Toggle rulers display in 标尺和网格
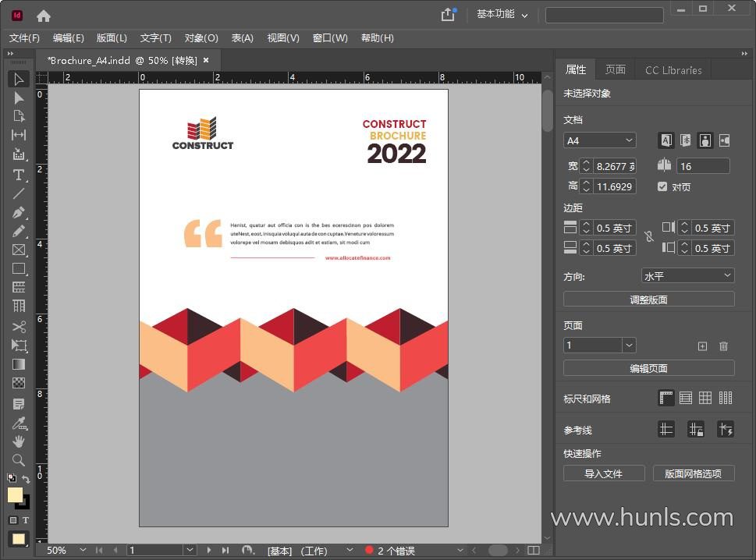The height and width of the screenshot is (560, 756). point(666,398)
